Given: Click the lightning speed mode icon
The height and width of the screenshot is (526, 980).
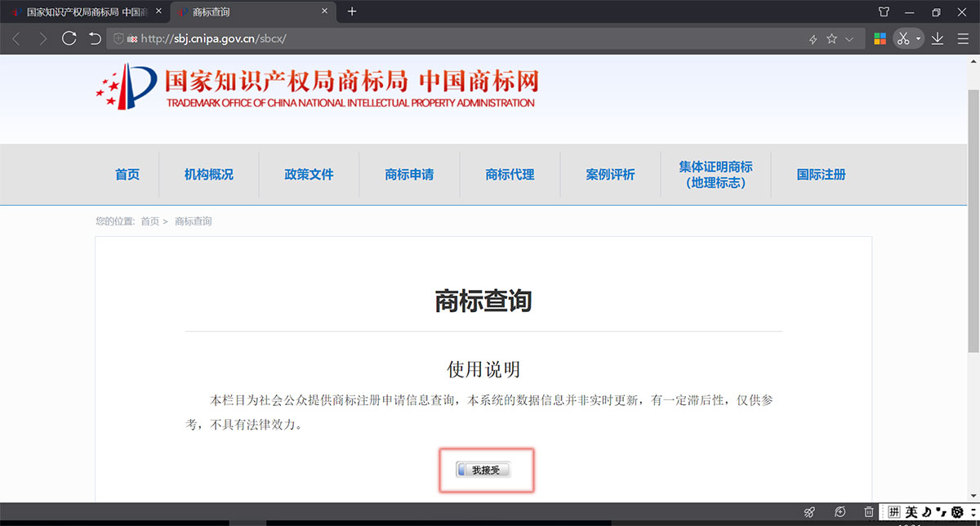Looking at the screenshot, I should (813, 39).
